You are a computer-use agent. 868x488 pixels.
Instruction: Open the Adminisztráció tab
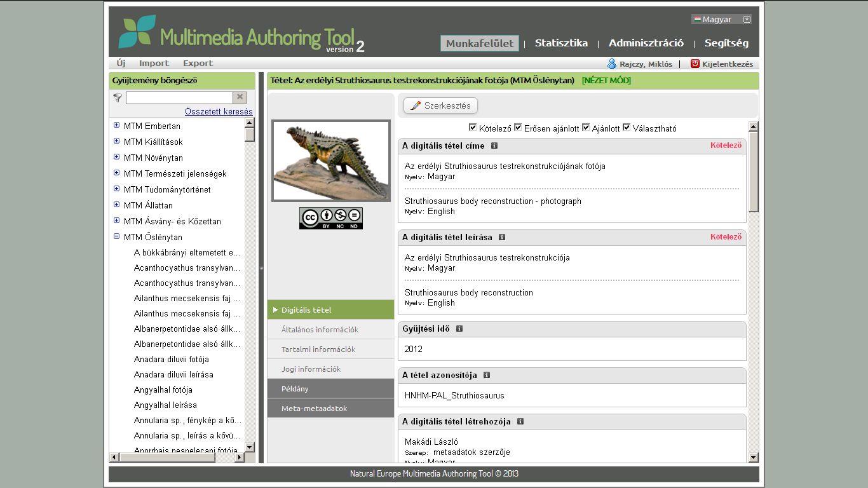point(646,43)
